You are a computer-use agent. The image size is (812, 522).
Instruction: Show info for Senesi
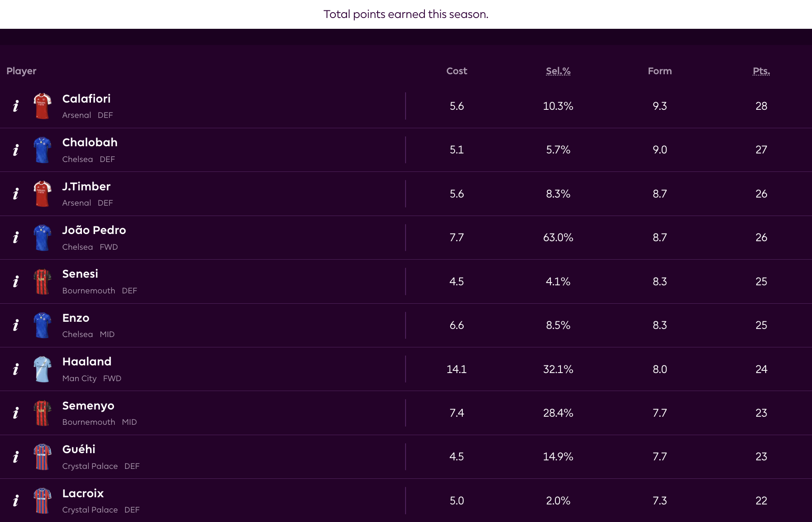16,282
